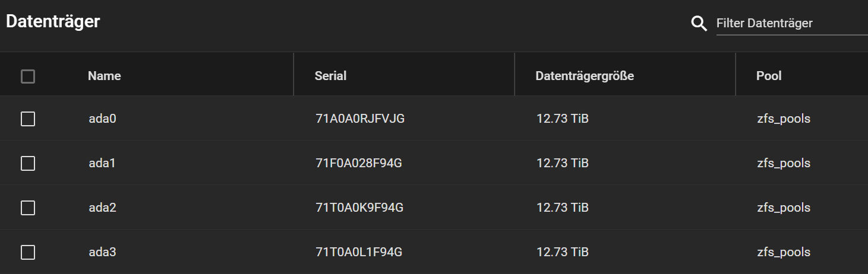Screen dimensions: 868x274
Task: Sort by the Pool column header
Action: [769, 76]
